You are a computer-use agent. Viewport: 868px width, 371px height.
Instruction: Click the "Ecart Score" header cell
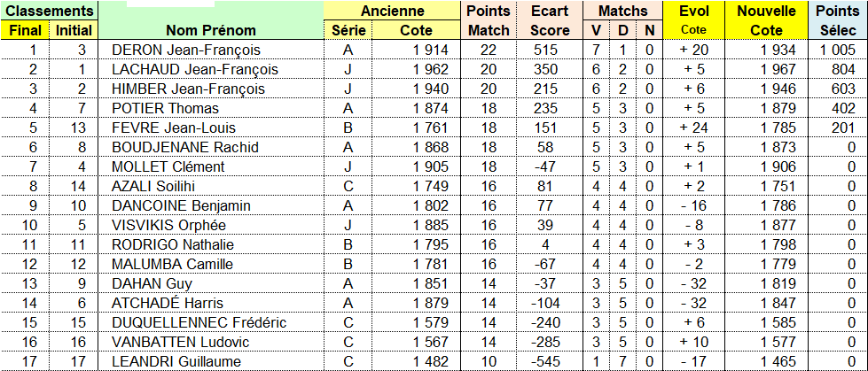pos(550,20)
